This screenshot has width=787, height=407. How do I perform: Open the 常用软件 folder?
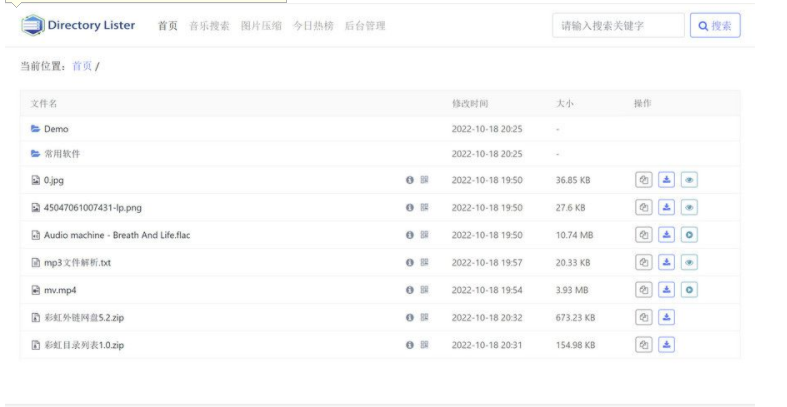62,154
